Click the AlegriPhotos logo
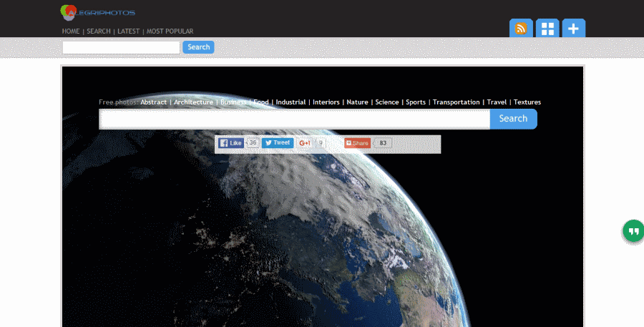Screen dimensions: 644x327 [98, 13]
